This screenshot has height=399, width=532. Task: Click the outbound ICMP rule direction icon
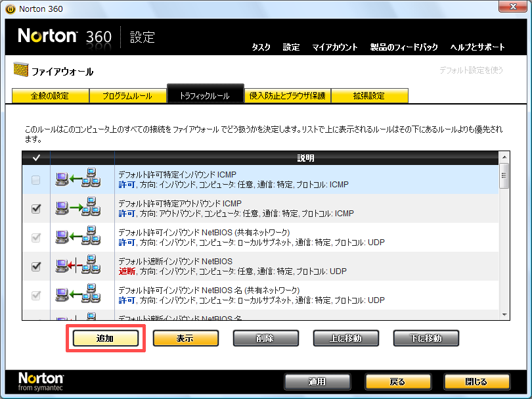[78, 208]
